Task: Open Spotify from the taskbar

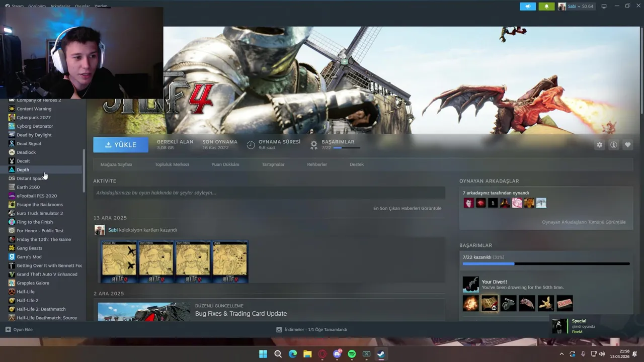Action: pos(352,354)
